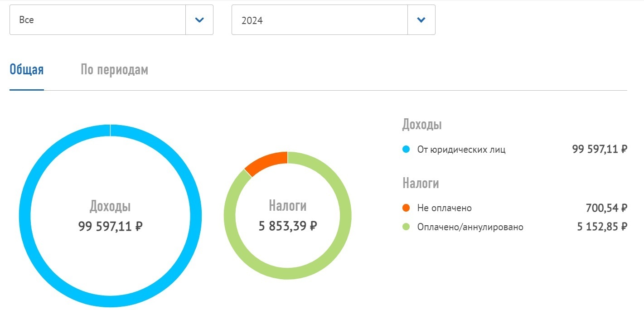Click the "Оплачено/аннулировано" legend label
Viewport: 644px width, 310px height.
coord(470,227)
